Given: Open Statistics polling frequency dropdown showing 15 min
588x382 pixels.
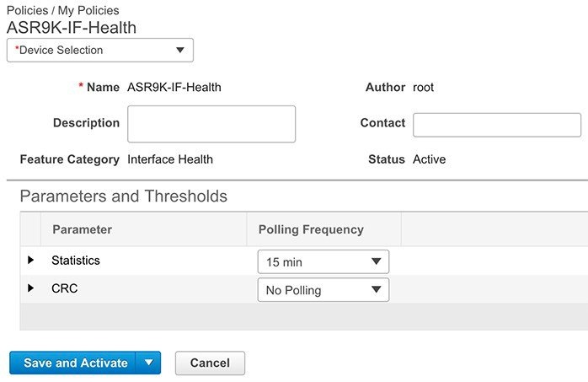Looking at the screenshot, I should [323, 262].
